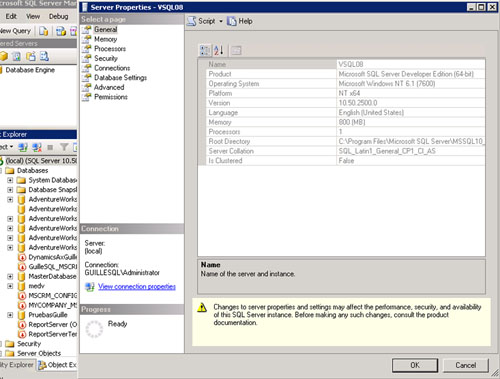Open the Database Settings page

click(120, 78)
